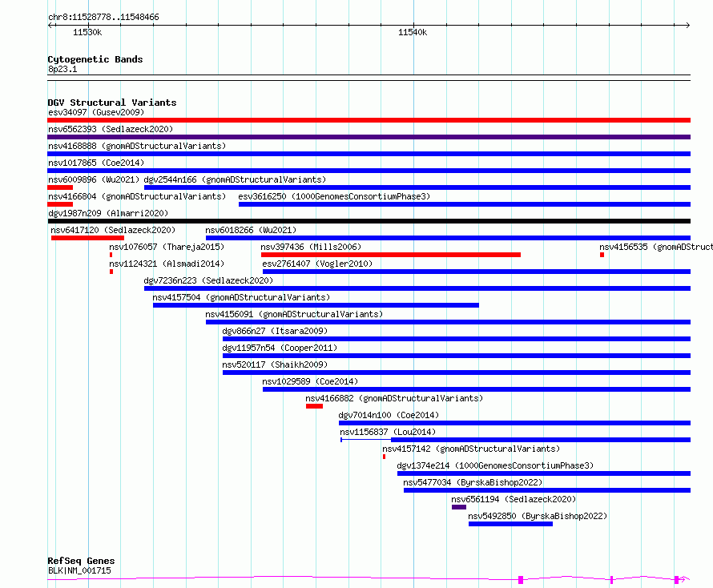Viewport: 713px width, 588px height.
Task: Open esv3616250 (1000GenomesConsortiumPhase3) label
Action: 334,196
